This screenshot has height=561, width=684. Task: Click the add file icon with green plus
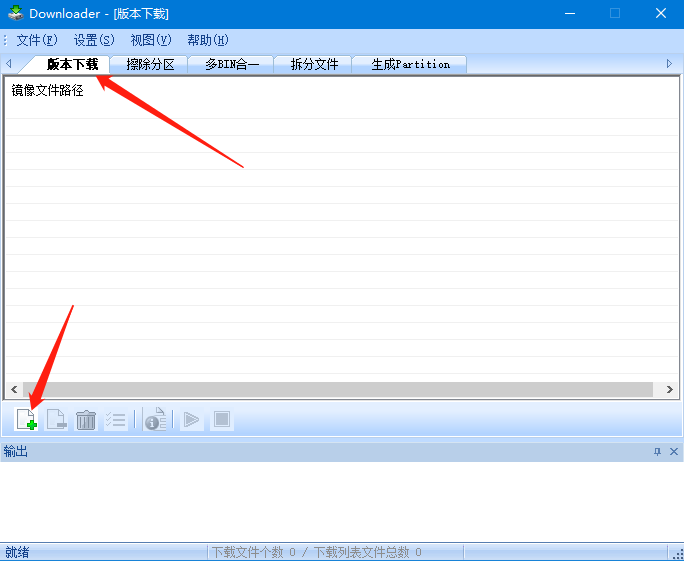(26, 420)
